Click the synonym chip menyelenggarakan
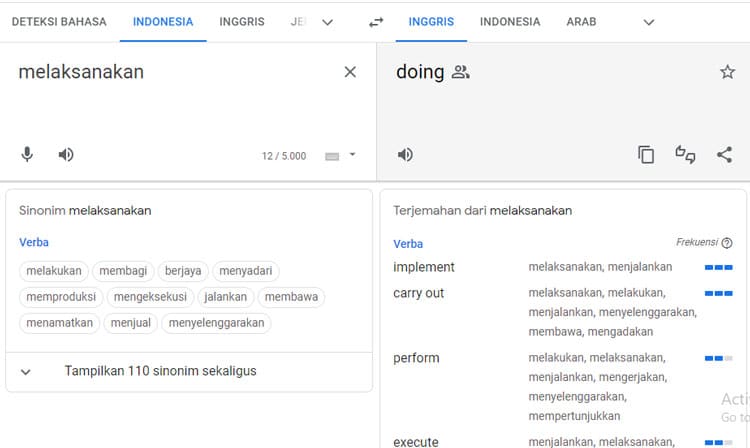 point(216,323)
